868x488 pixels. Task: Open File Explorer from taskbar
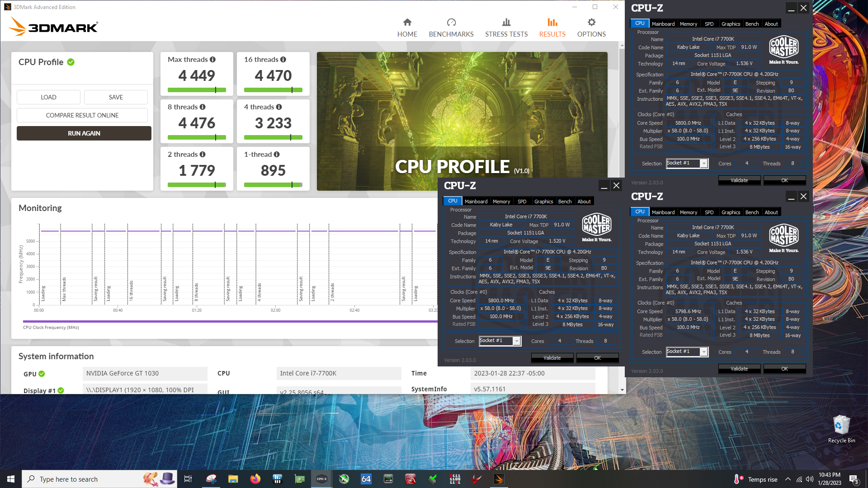233,479
